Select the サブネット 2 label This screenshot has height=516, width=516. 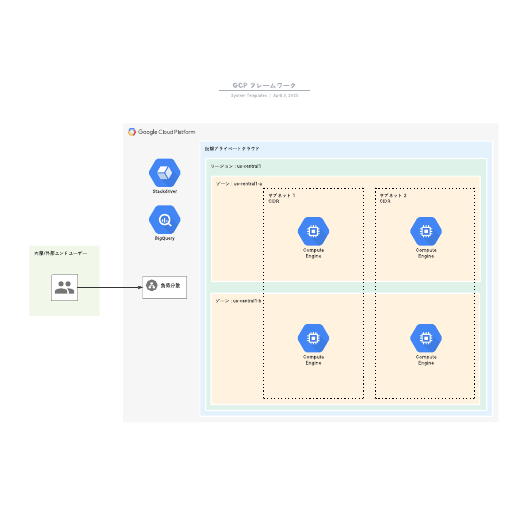393,195
